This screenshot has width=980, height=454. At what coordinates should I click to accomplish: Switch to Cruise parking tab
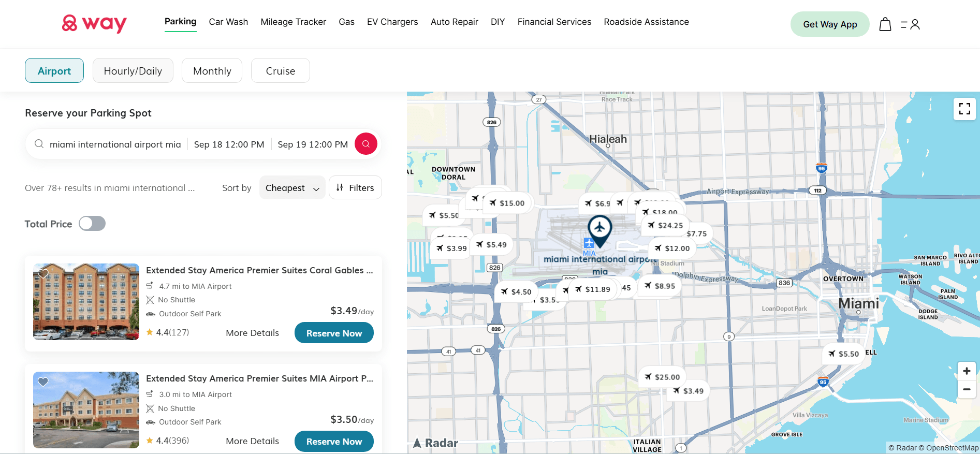click(281, 70)
